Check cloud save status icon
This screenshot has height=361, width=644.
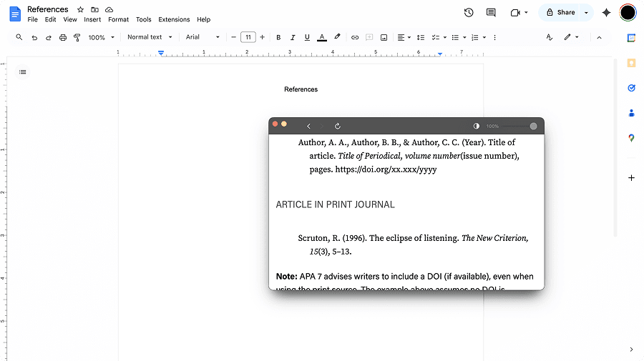coord(109,9)
